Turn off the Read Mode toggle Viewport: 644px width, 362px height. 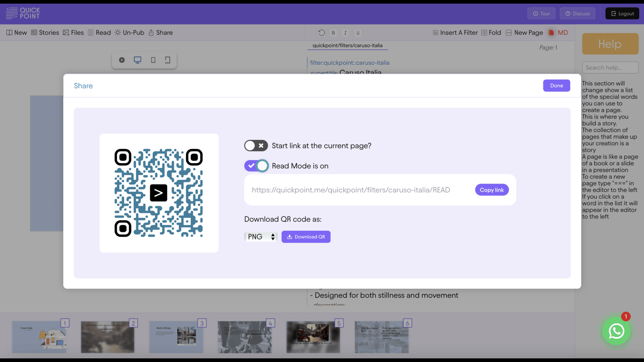click(x=256, y=166)
